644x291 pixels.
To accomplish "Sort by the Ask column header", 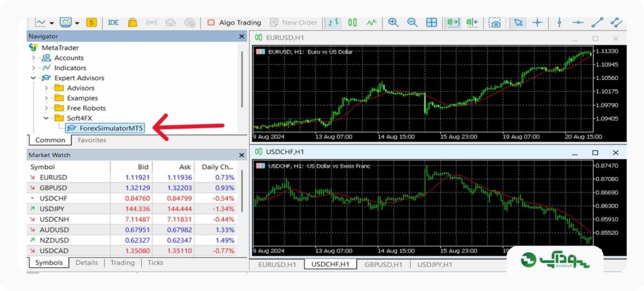I will [x=174, y=167].
